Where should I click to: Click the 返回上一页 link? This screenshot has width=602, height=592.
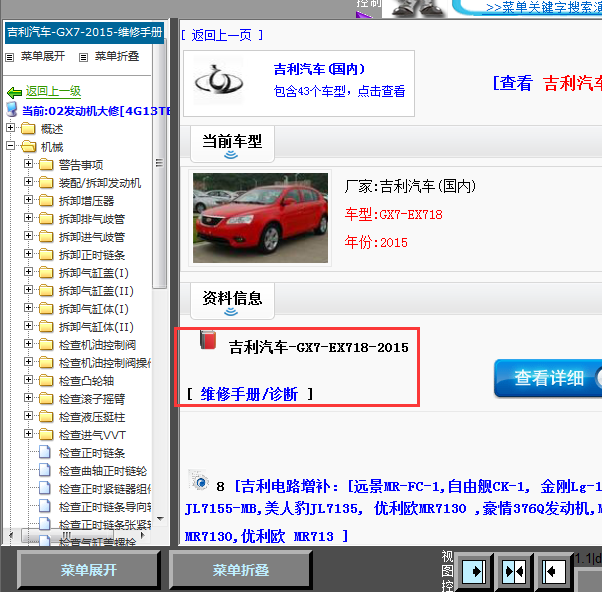222,35
